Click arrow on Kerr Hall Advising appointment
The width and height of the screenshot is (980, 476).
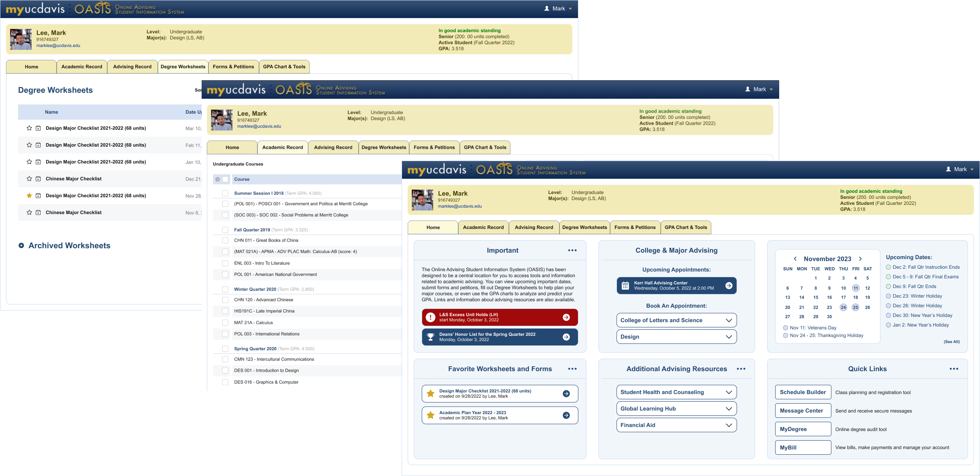coord(729,286)
